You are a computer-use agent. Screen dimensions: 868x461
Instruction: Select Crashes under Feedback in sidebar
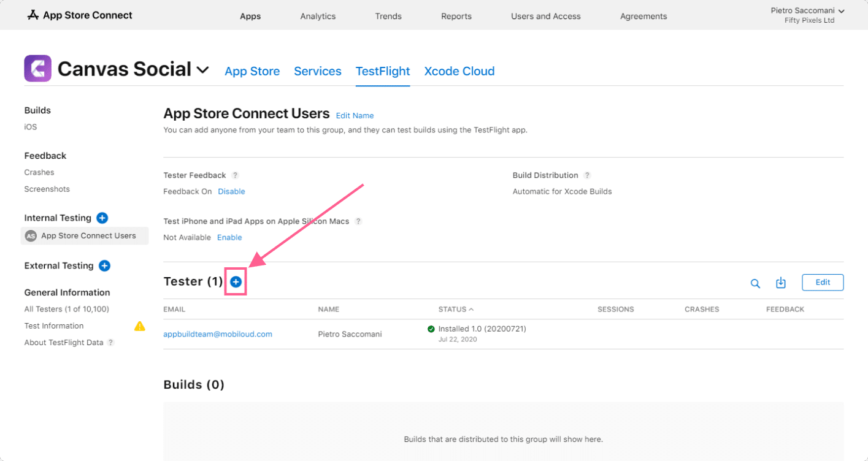tap(39, 172)
